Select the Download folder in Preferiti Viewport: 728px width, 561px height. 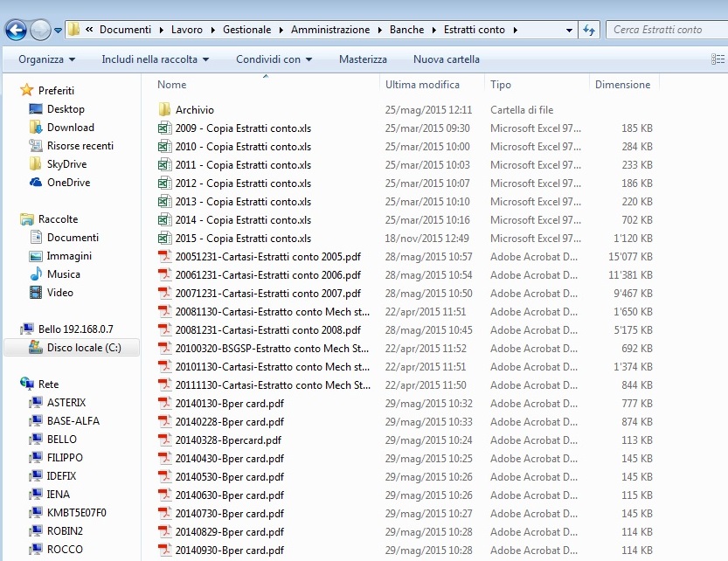[x=70, y=128]
